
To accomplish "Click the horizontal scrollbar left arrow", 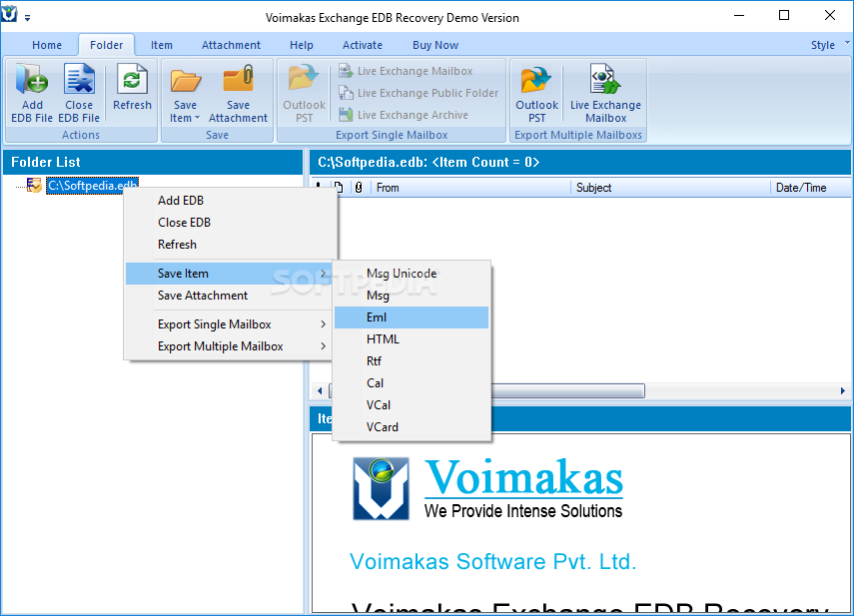I will pos(320,390).
